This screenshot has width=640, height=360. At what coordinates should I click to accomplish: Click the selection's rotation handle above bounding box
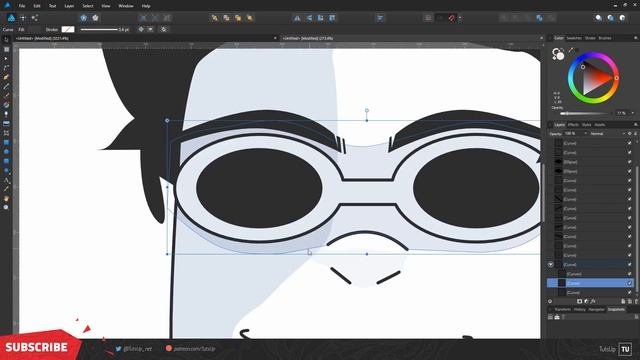[x=367, y=111]
